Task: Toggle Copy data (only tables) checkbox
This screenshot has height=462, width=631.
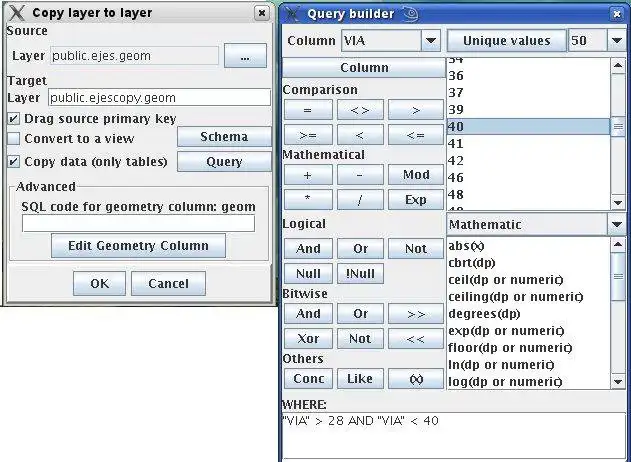Action: (14, 162)
